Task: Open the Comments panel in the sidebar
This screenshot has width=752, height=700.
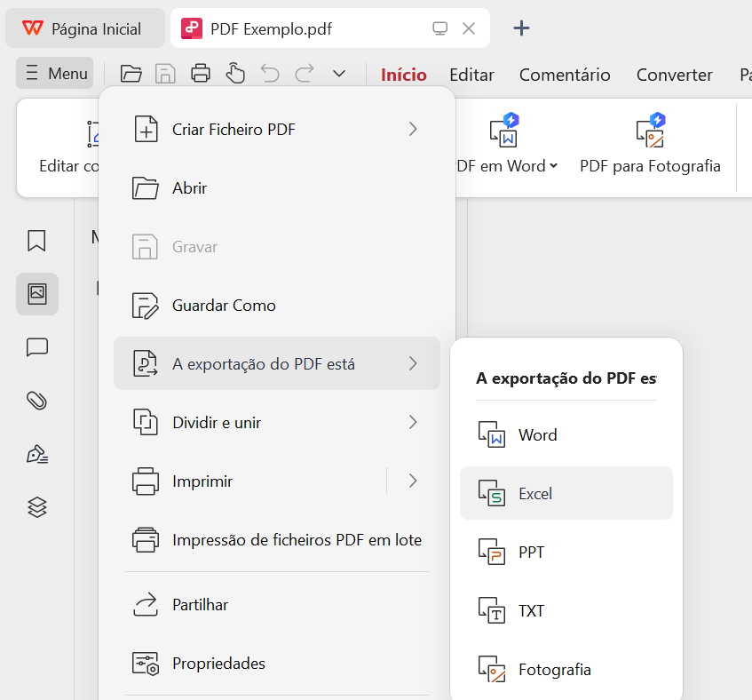Action: point(36,347)
